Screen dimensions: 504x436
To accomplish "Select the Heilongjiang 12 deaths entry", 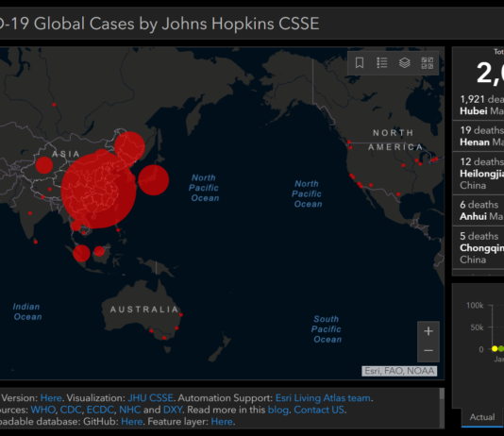I will (479, 174).
